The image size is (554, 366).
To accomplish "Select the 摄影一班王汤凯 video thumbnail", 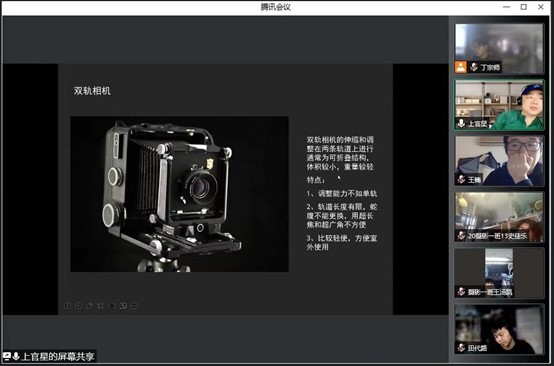I will [x=499, y=273].
